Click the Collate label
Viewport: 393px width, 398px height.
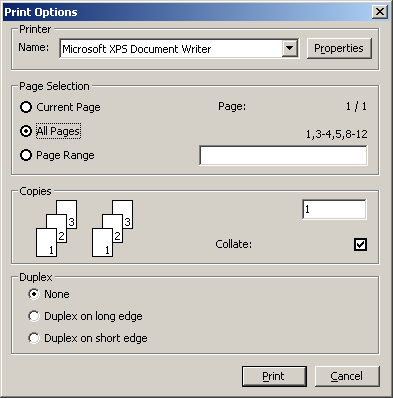click(234, 244)
